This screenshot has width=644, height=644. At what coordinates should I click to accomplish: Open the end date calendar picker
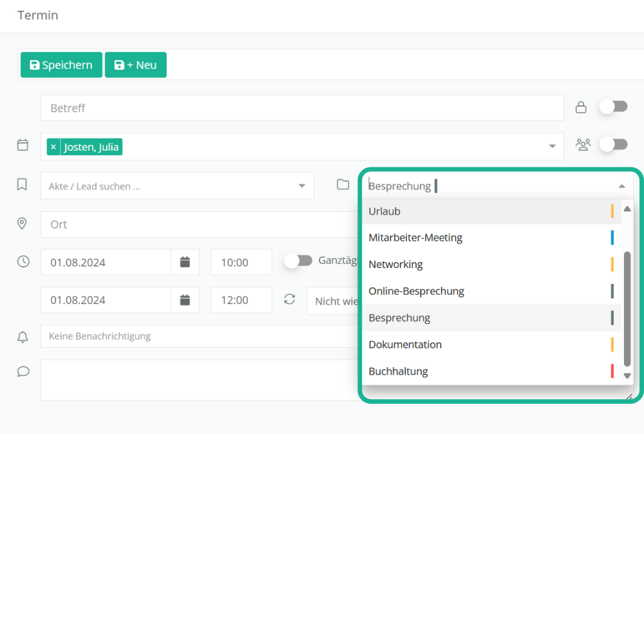[185, 300]
